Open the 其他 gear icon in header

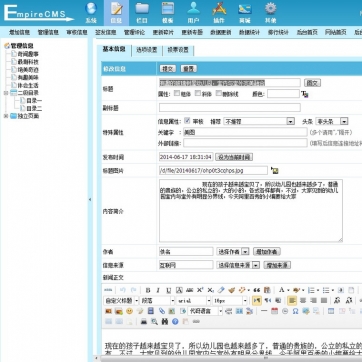[x=270, y=13]
